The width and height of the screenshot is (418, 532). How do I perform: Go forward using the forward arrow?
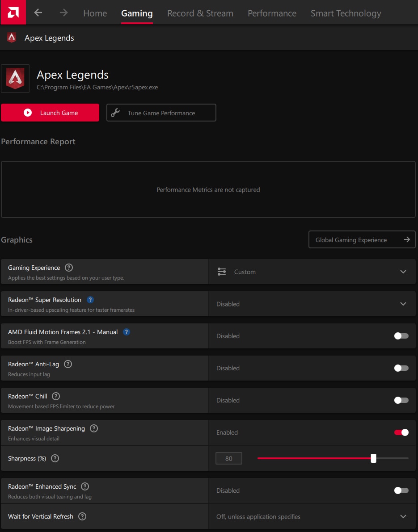tap(63, 13)
